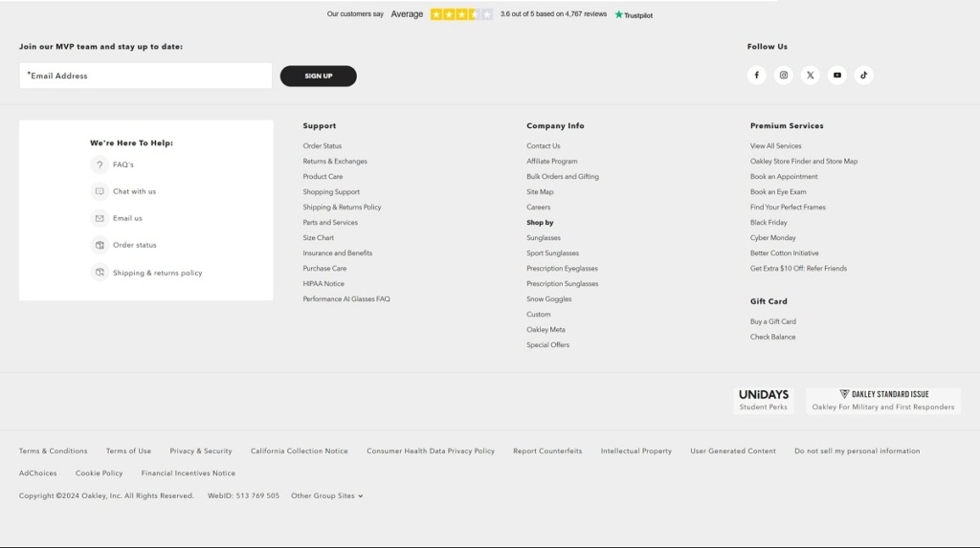Click Book an Eye Exam link

pos(778,192)
